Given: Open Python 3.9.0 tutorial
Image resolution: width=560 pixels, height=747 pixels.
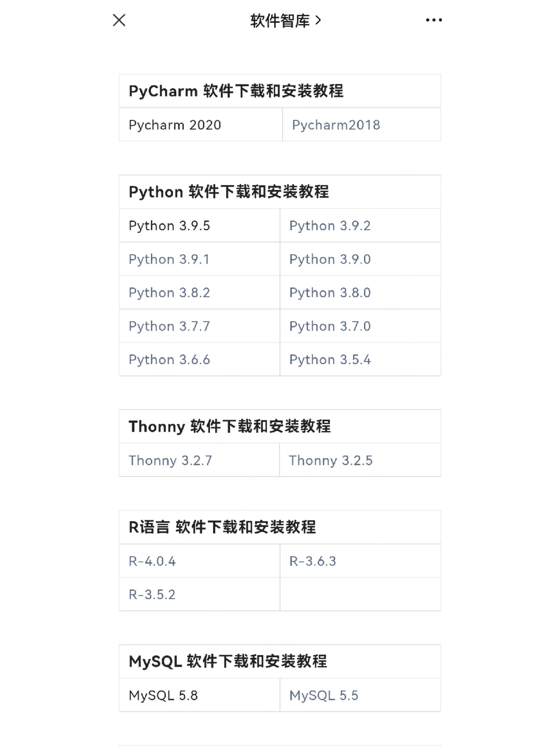Looking at the screenshot, I should pyautogui.click(x=330, y=259).
